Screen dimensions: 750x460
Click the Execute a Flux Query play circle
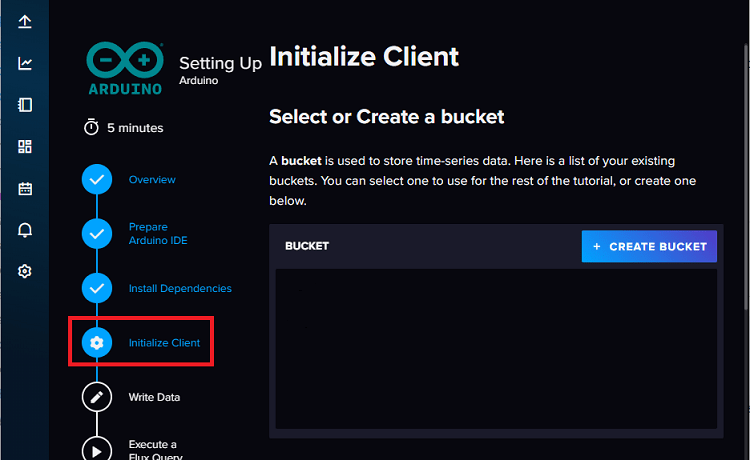[97, 450]
